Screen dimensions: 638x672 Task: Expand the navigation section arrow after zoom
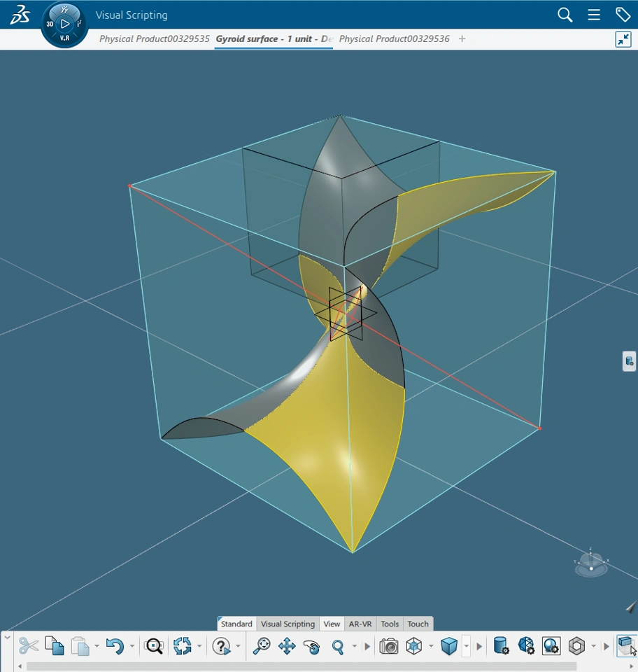pos(367,646)
